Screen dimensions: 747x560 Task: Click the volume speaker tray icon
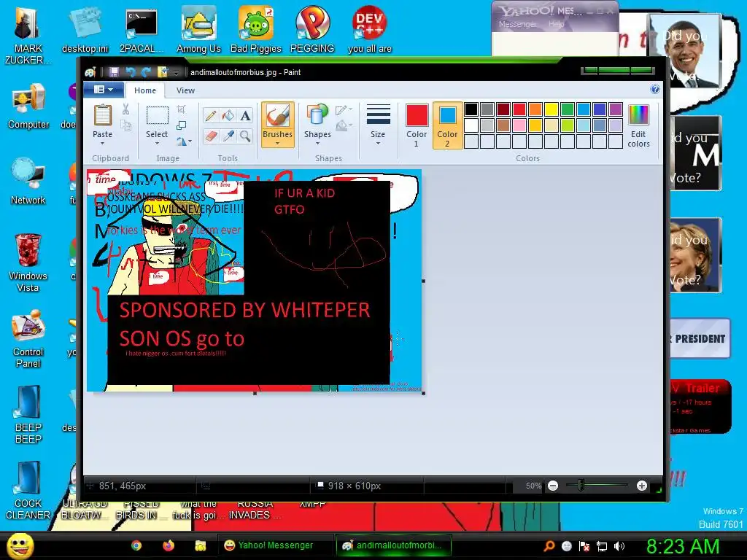[619, 546]
